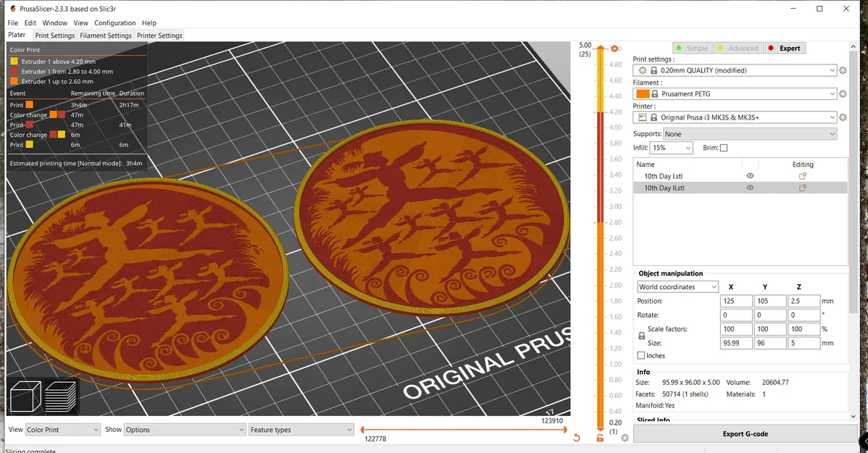Click printer bed icon in Printer dropdown
This screenshot has width=868, height=453.
[642, 117]
